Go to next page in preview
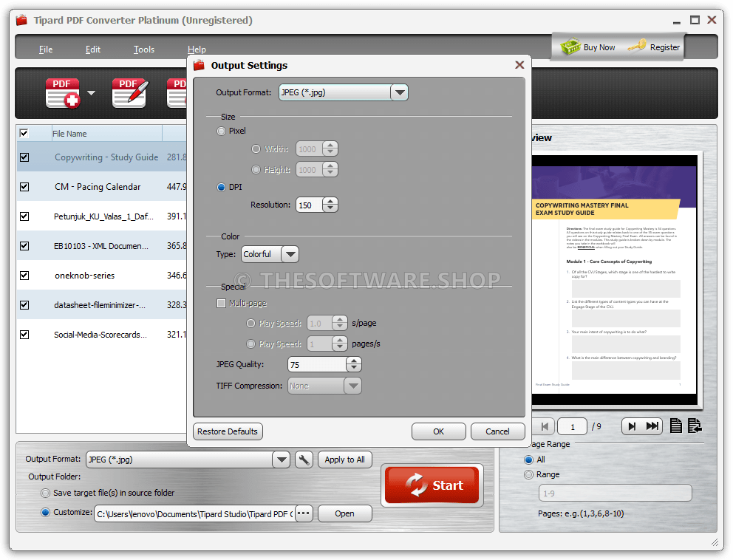Image resolution: width=733 pixels, height=560 pixels. (630, 426)
